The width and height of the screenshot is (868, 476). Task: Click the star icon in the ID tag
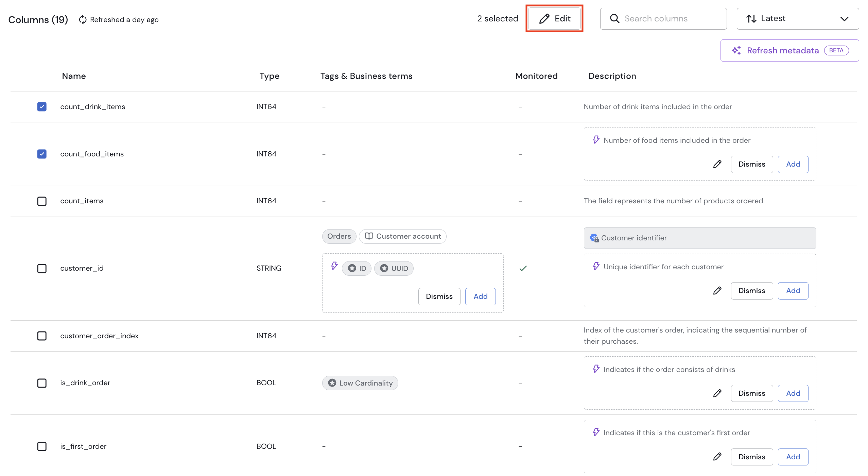(x=352, y=268)
